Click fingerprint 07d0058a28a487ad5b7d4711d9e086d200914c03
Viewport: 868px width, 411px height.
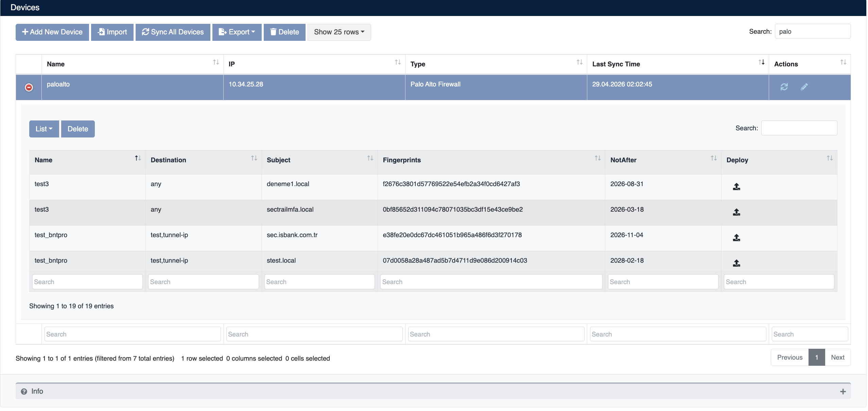coord(455,260)
